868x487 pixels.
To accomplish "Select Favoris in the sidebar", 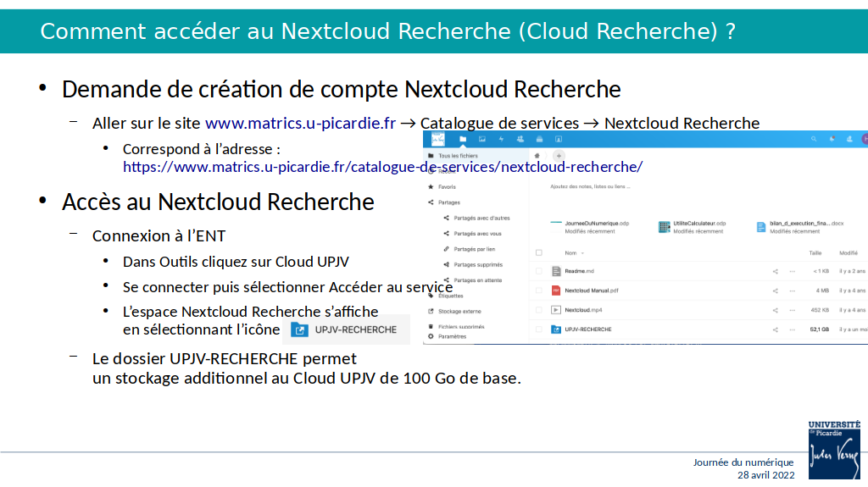I will pos(447,187).
